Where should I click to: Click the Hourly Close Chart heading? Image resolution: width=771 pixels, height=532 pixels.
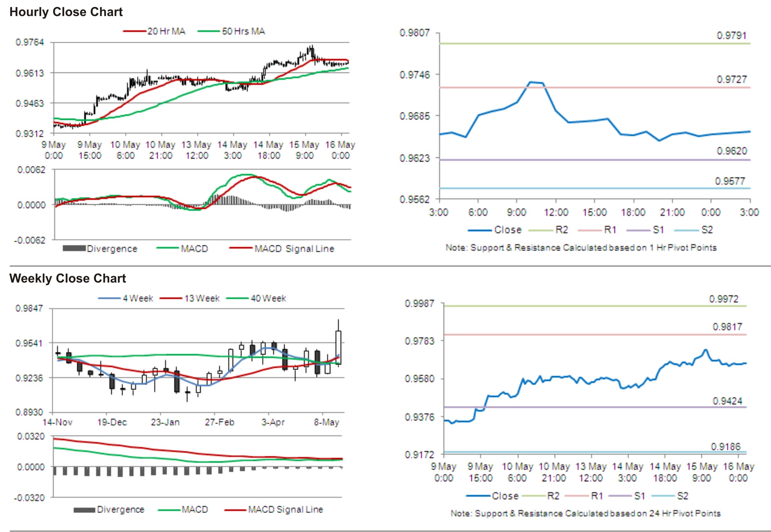point(66,12)
